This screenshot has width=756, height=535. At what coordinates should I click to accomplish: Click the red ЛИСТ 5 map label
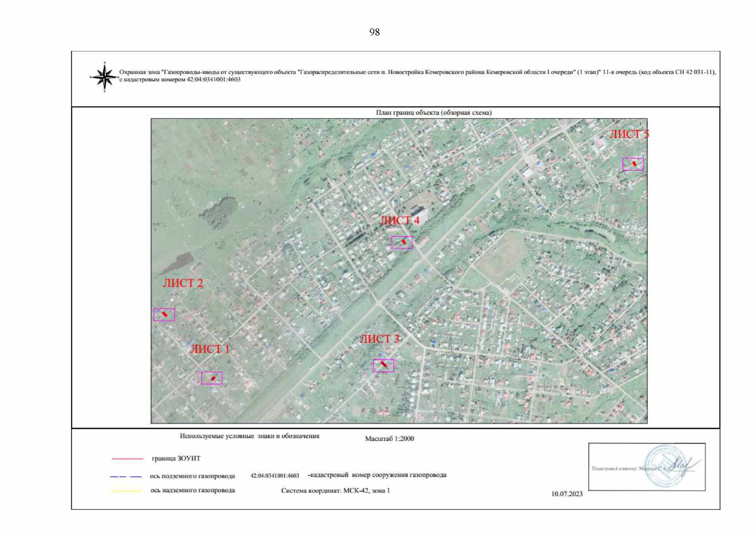coord(629,134)
